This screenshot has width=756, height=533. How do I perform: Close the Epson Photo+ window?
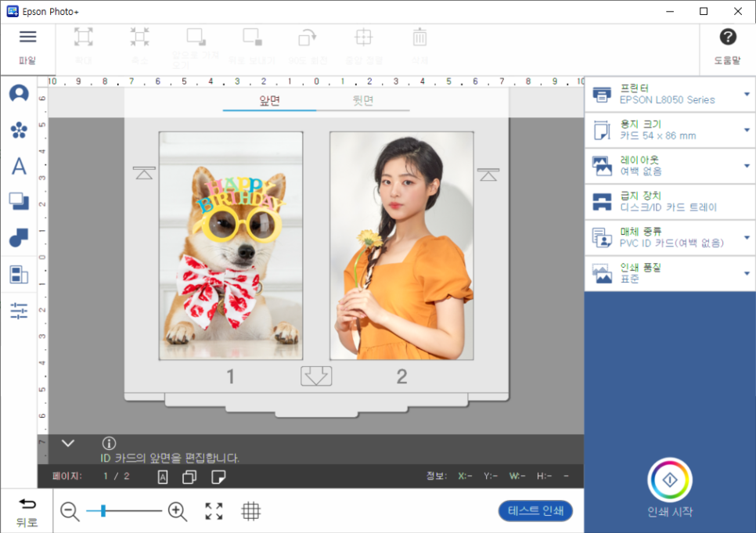coord(738,12)
